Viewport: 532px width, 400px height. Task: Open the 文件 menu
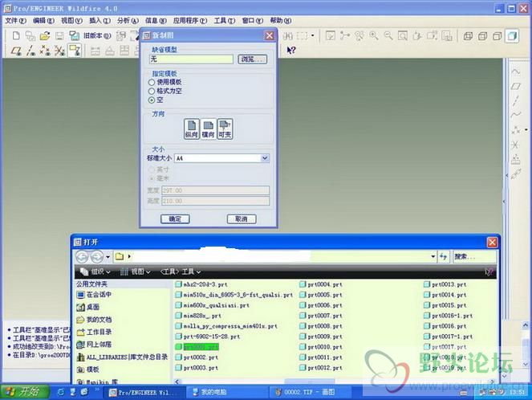[x=15, y=21]
